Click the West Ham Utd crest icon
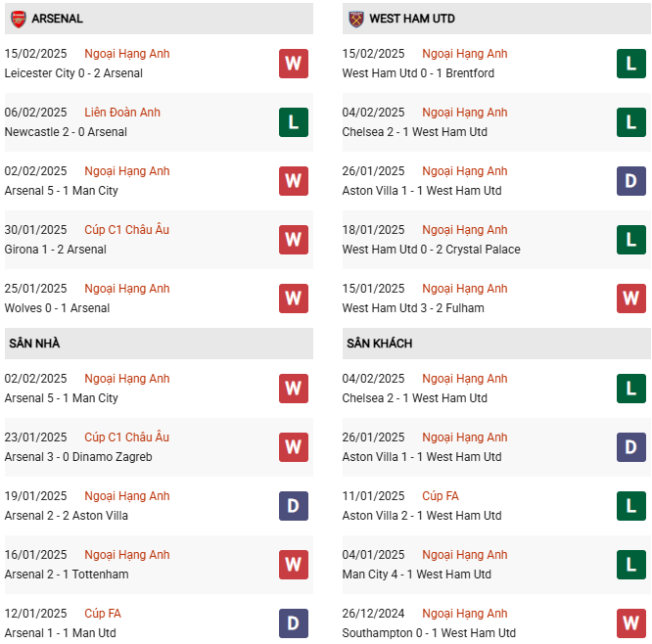Viewport: 652px width, 644px height. click(x=355, y=19)
